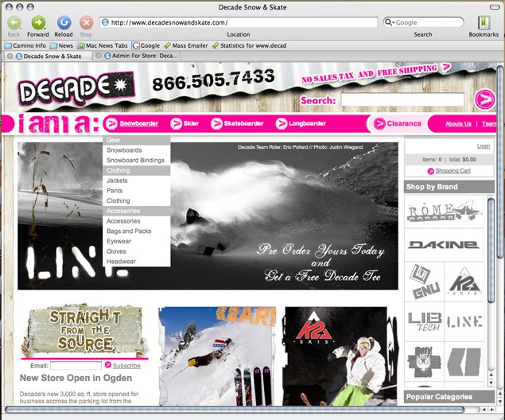Close the Admin For Store tab
This screenshot has height=420, width=505.
click(99, 56)
